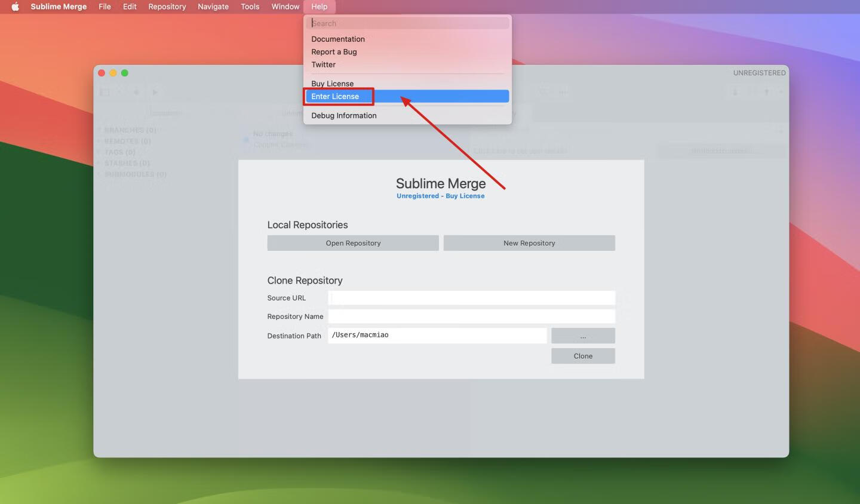Open the File menu

105,7
